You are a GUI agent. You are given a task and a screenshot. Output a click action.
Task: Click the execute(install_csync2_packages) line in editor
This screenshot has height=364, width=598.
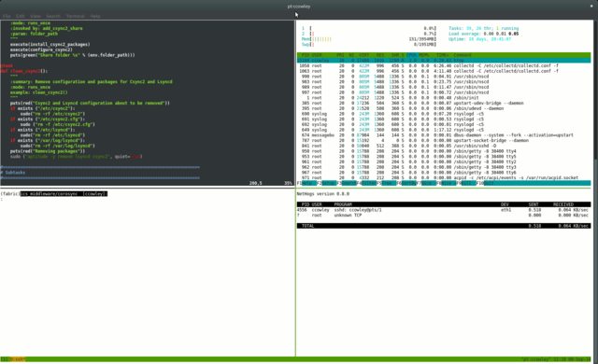pos(50,45)
